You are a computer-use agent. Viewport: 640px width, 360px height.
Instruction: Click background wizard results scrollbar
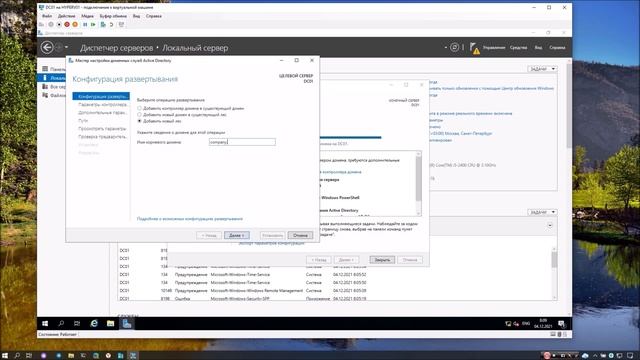click(x=418, y=184)
